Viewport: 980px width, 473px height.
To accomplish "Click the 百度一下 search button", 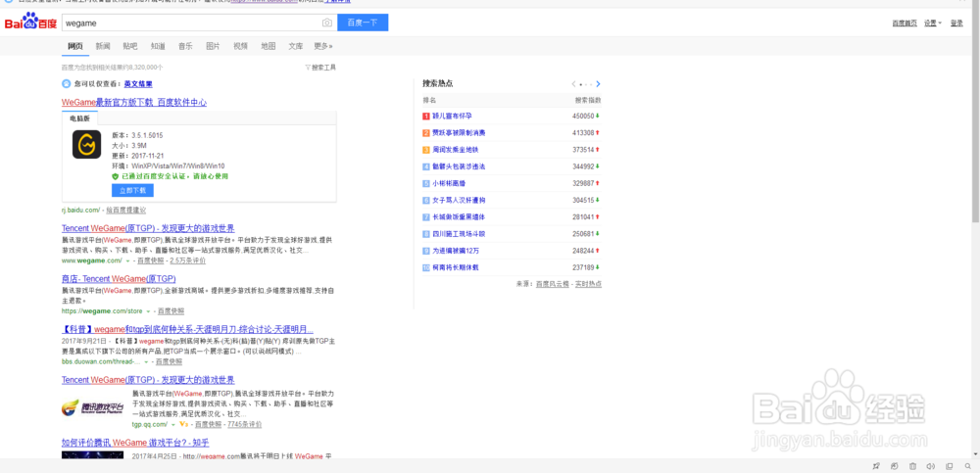I will [x=363, y=23].
